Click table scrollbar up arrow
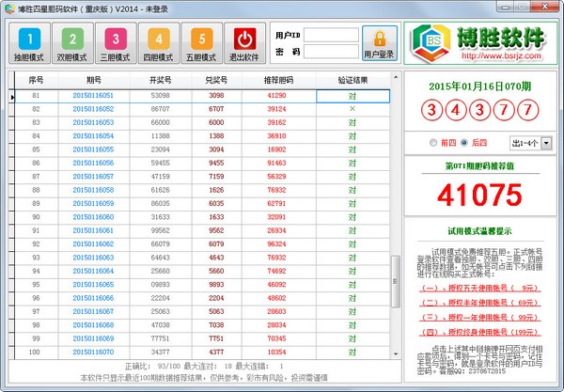The height and width of the screenshot is (392, 564). click(x=396, y=77)
